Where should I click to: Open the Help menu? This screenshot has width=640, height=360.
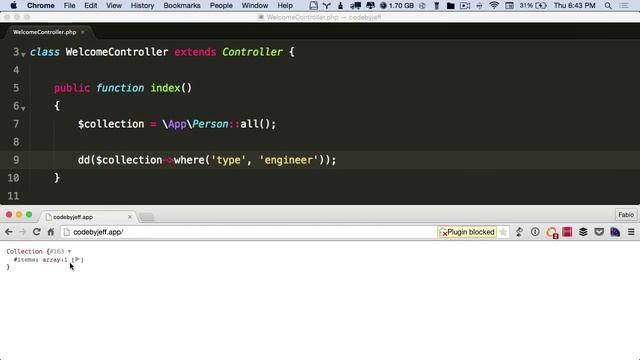[285, 6]
